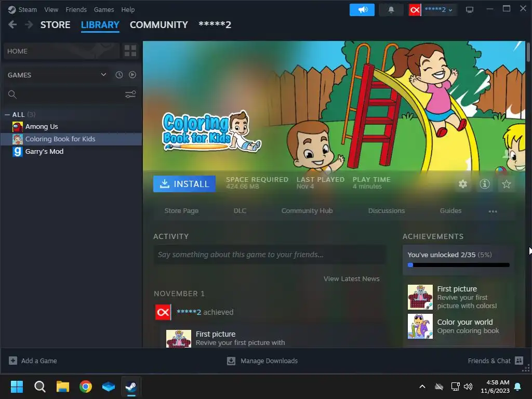Add game to favorites star
The width and height of the screenshot is (532, 399).
click(506, 184)
